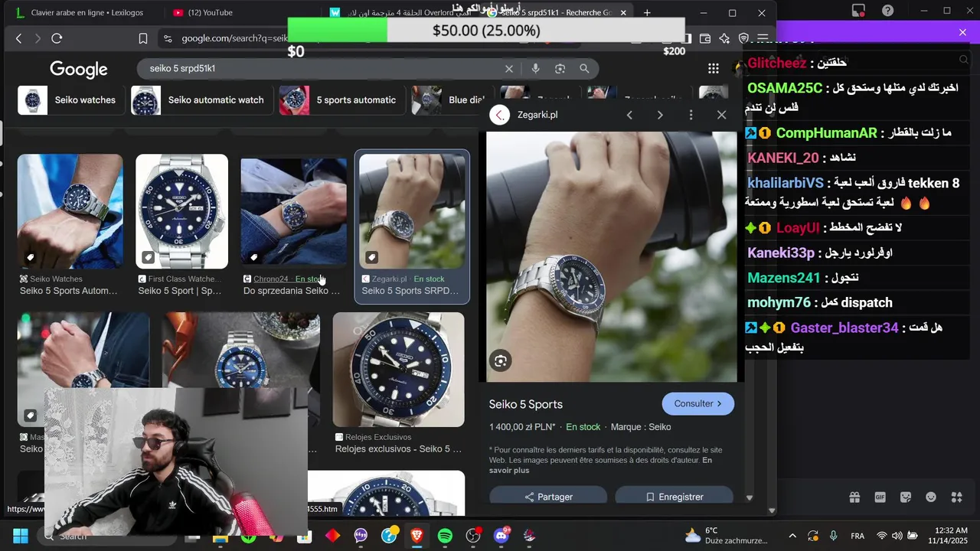The image size is (980, 551).
Task: Open the taskbar clock and date
Action: tap(951, 536)
